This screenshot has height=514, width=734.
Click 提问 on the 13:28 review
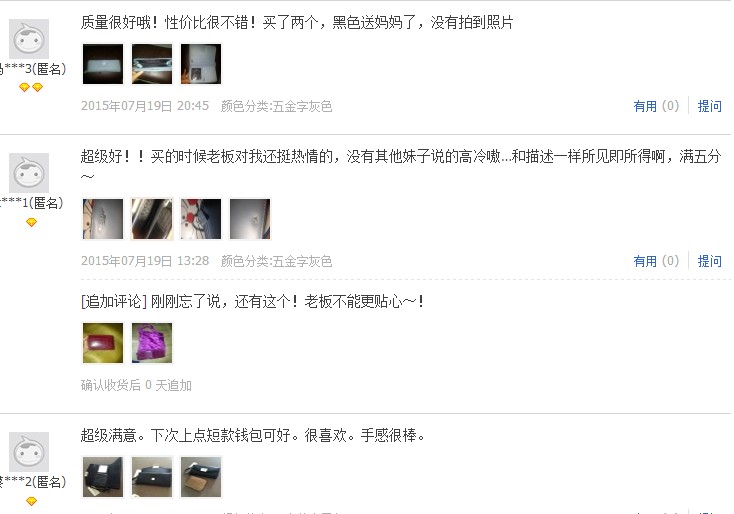point(709,261)
